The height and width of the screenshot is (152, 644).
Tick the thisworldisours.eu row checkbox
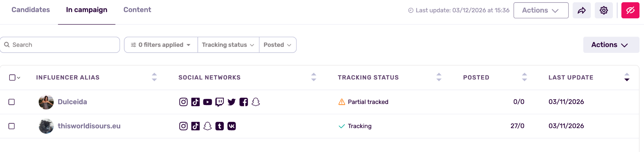[x=12, y=126]
